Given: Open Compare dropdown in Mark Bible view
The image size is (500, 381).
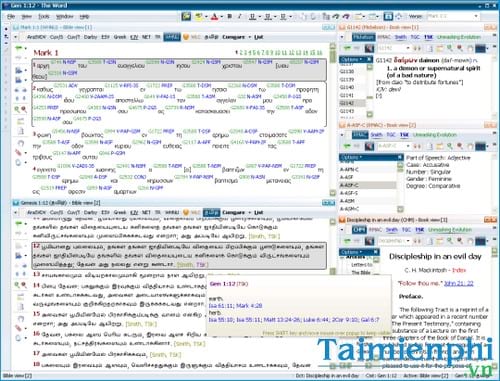Looking at the screenshot, I should click(x=249, y=37).
